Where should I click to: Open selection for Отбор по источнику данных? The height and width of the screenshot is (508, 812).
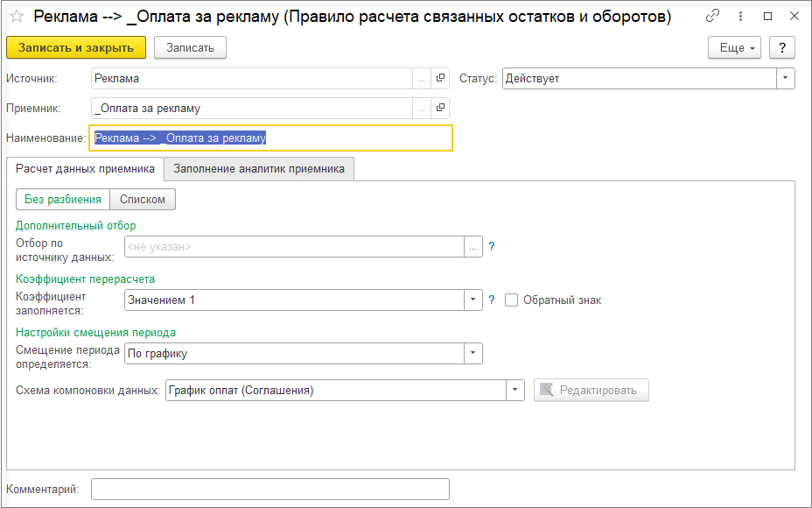[473, 247]
